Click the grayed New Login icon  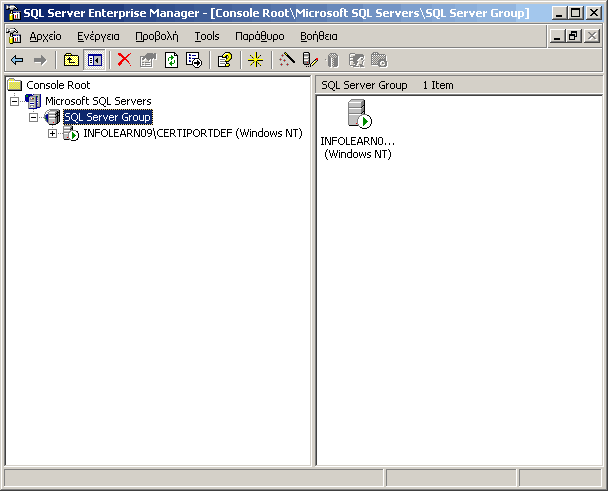(356, 60)
